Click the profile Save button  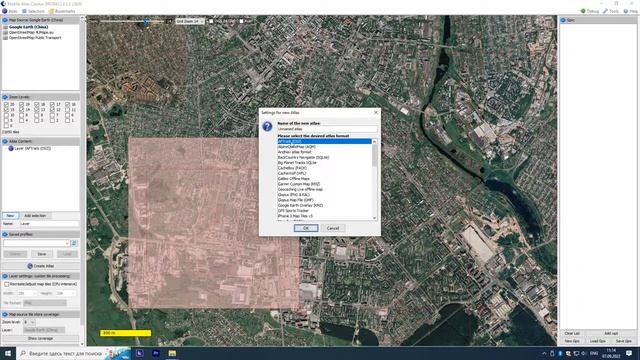tap(42, 254)
